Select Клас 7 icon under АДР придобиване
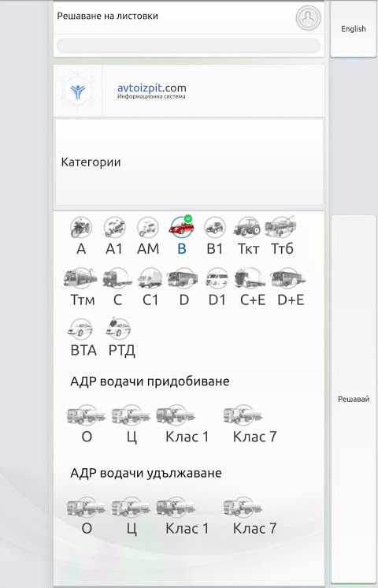 [243, 415]
